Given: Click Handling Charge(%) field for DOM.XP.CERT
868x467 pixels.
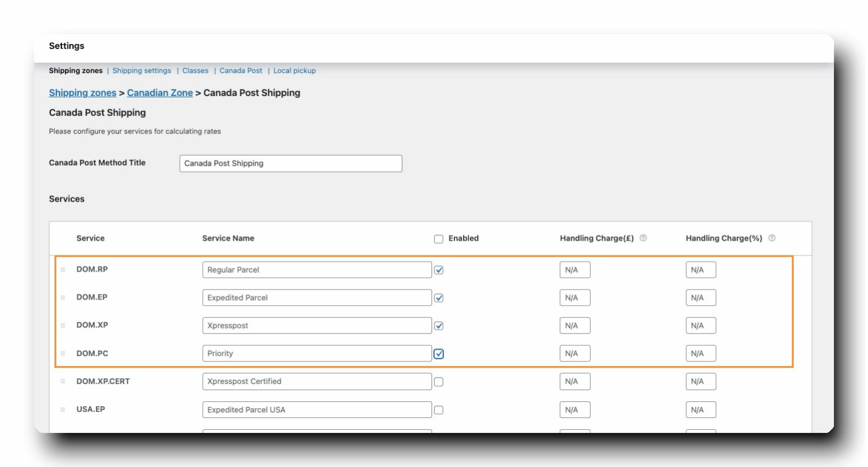Looking at the screenshot, I should (x=701, y=381).
